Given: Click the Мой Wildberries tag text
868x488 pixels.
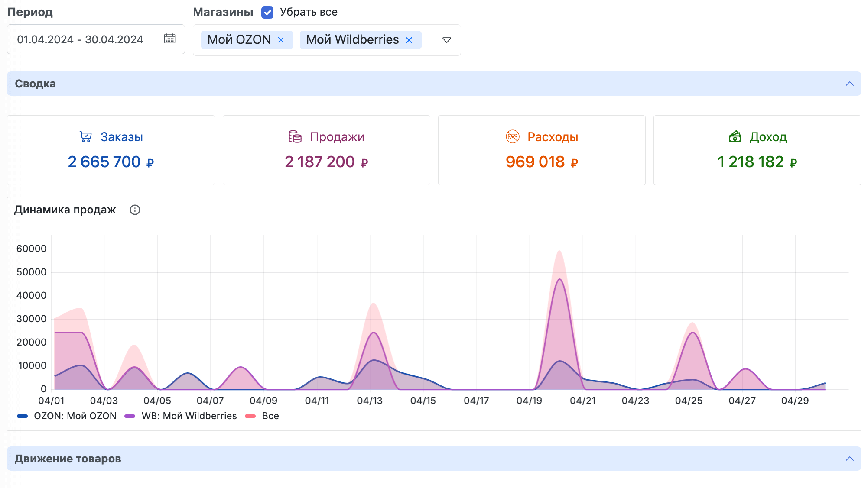Looking at the screenshot, I should (x=352, y=40).
